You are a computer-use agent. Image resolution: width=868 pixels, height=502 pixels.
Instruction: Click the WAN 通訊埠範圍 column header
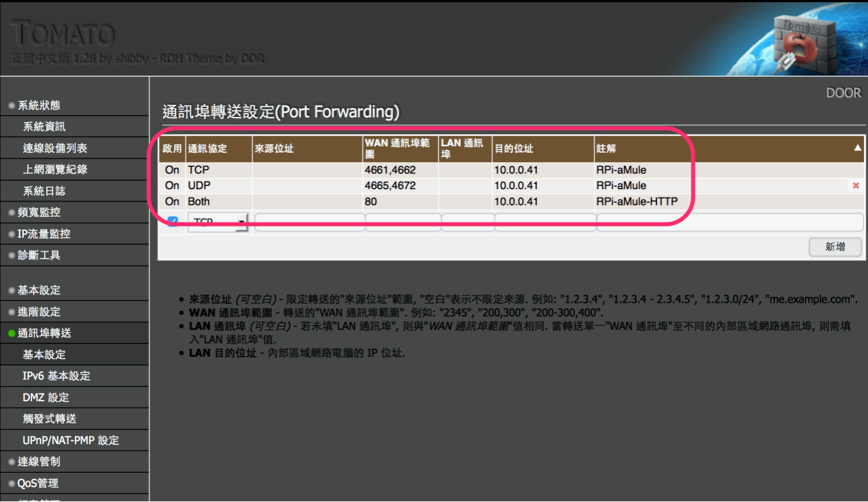coord(400,148)
